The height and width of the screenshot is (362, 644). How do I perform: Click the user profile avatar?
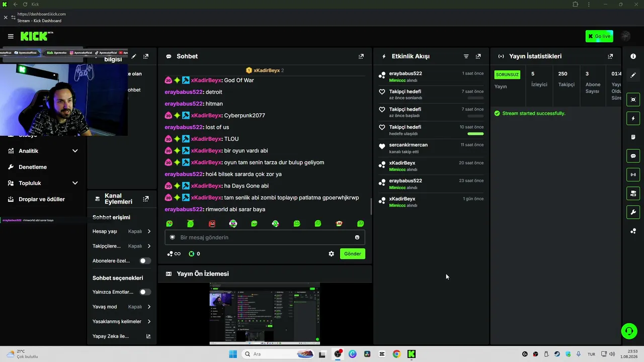[x=625, y=36]
